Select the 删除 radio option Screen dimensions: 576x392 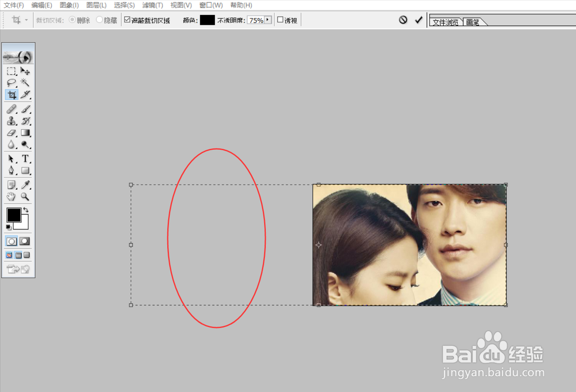pyautogui.click(x=72, y=20)
